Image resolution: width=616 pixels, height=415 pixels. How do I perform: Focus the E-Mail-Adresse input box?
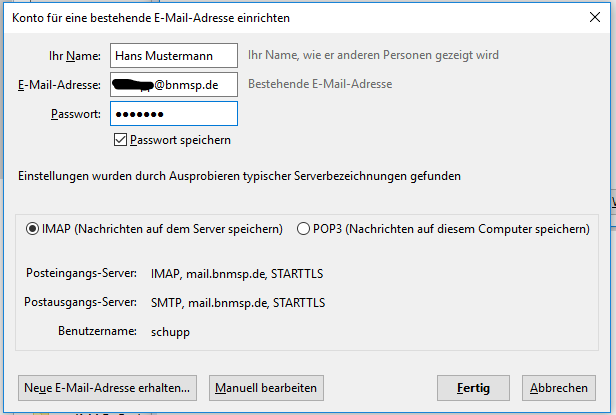point(174,84)
